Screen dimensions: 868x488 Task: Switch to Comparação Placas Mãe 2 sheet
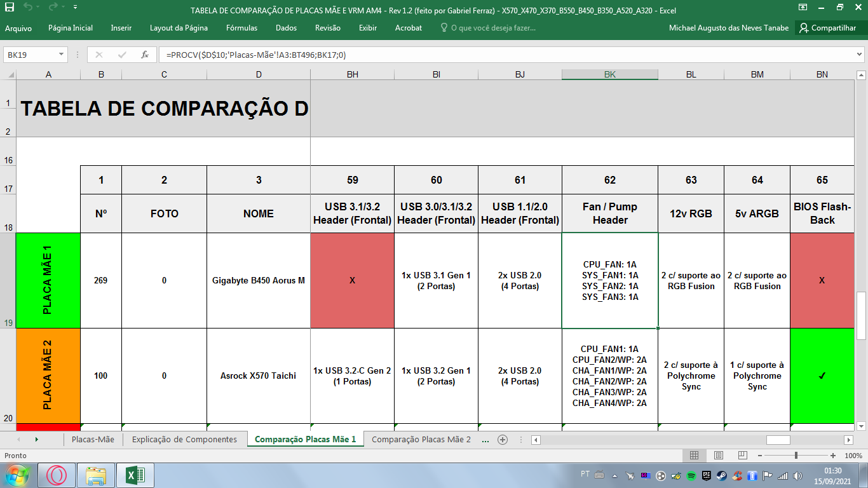click(x=421, y=439)
